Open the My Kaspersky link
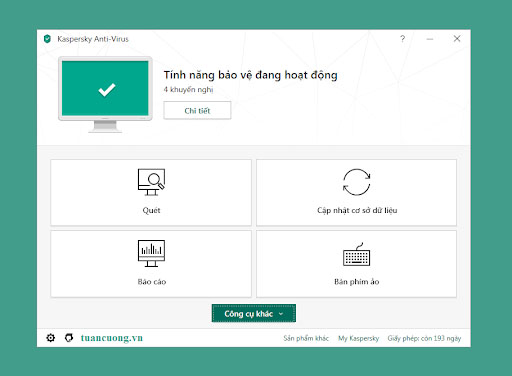Image resolution: width=512 pixels, height=376 pixels. pos(359,338)
